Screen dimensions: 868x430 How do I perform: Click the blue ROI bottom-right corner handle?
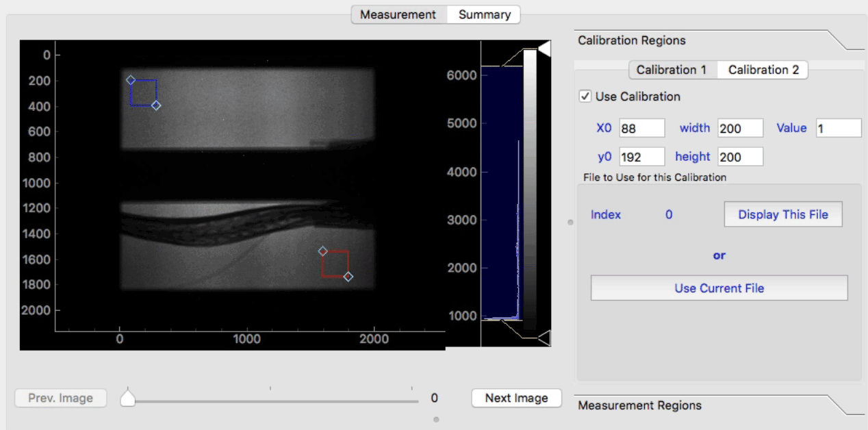[156, 105]
